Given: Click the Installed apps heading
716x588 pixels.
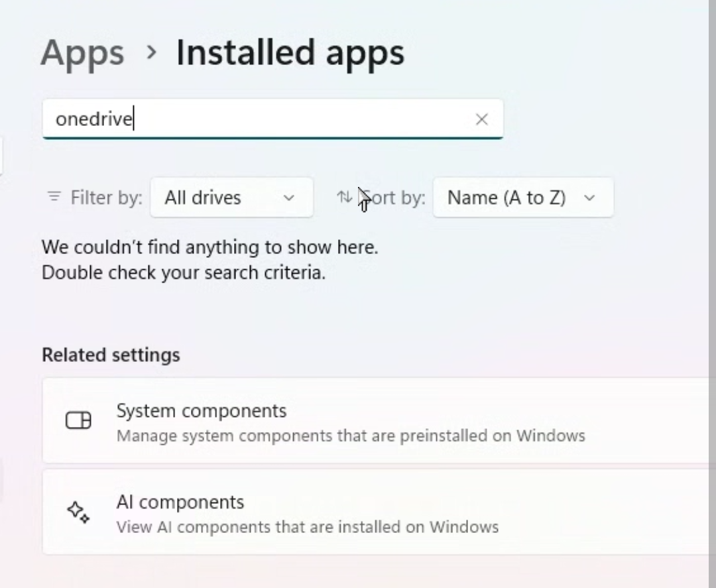Looking at the screenshot, I should tap(290, 53).
